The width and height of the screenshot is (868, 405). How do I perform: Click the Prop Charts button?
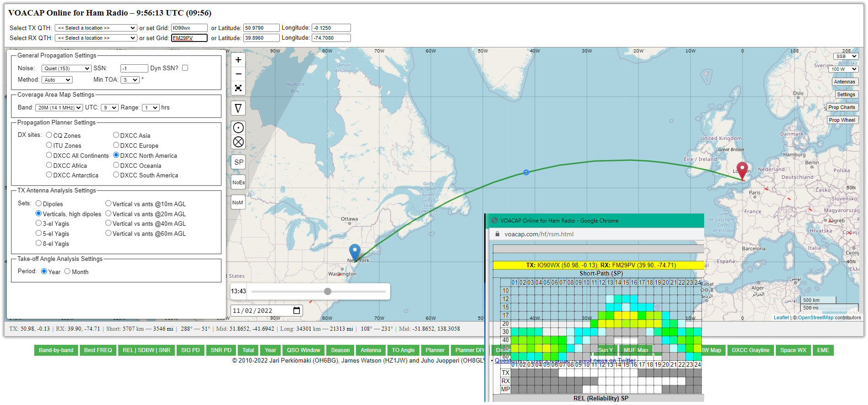(842, 108)
